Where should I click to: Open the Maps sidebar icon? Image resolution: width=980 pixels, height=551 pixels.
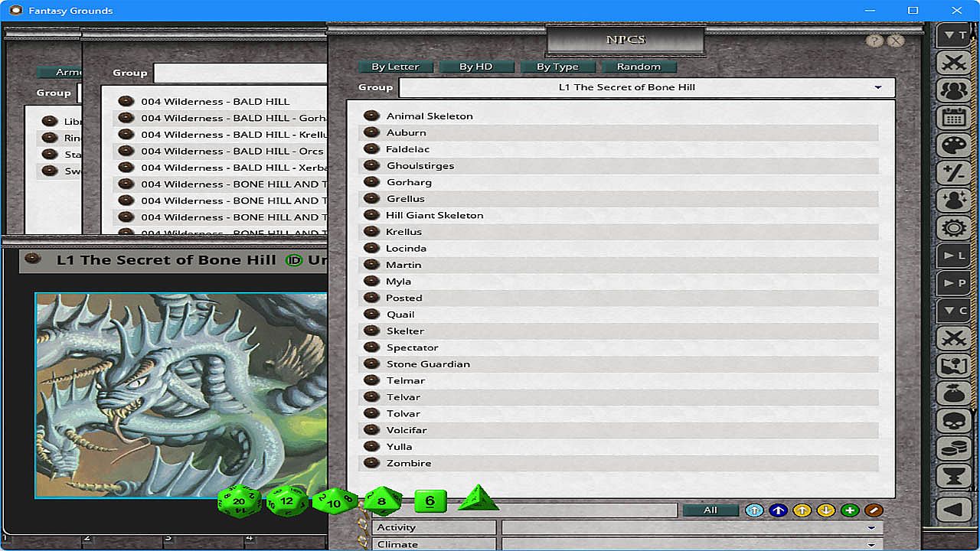[954, 366]
